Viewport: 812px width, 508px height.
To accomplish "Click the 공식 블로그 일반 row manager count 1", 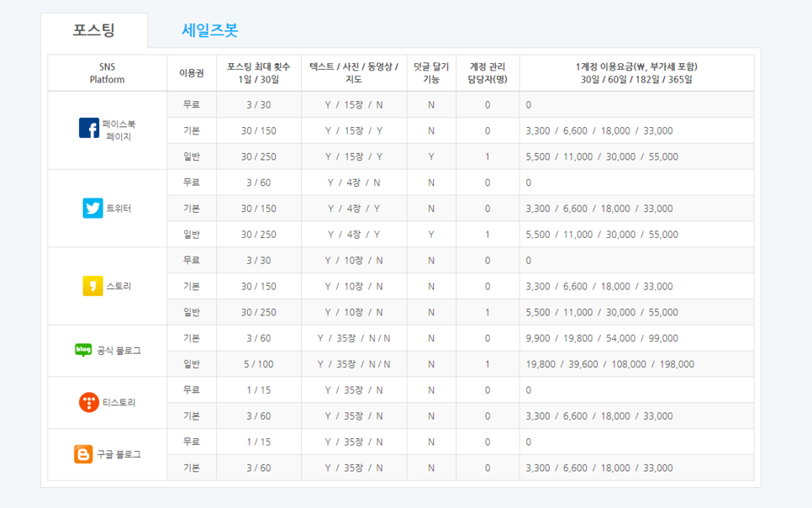I will tap(488, 364).
